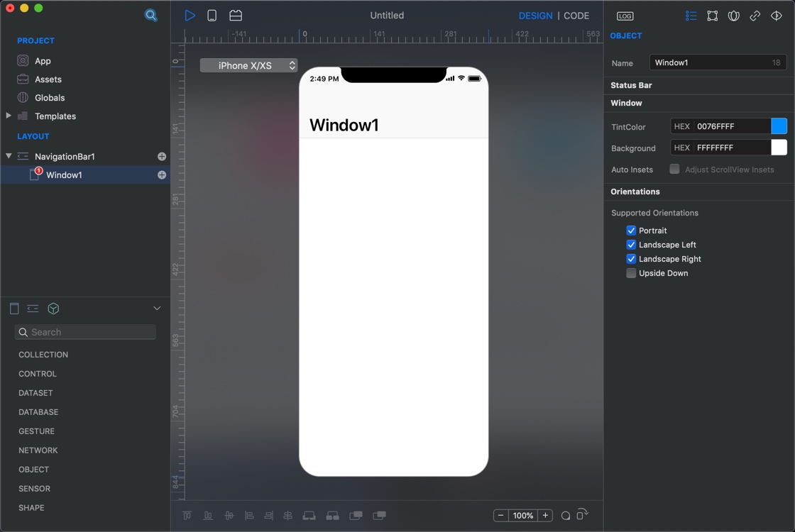795x532 pixels.
Task: Expand the Templates section
Action: [10, 116]
